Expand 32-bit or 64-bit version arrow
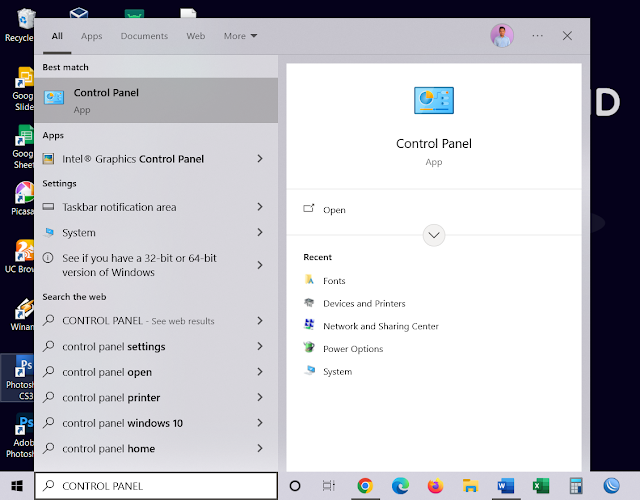 click(x=260, y=265)
